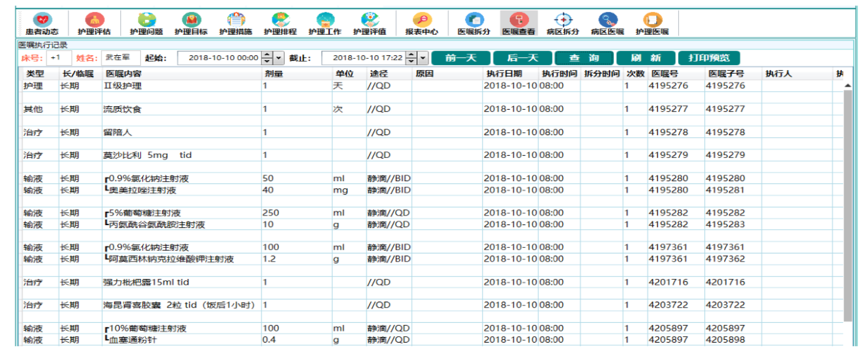Screen dimensions: 868x354
Task: Increase 起始 start time with up spinner
Action: (x=267, y=55)
